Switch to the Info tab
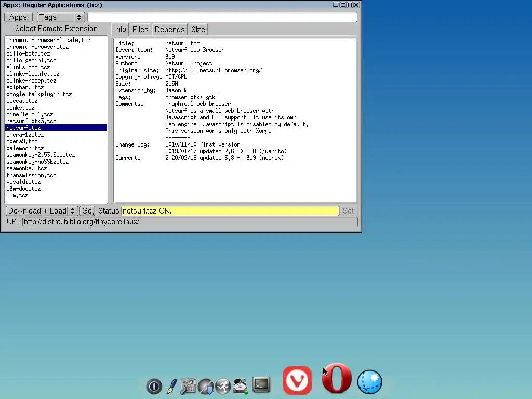 (120, 29)
